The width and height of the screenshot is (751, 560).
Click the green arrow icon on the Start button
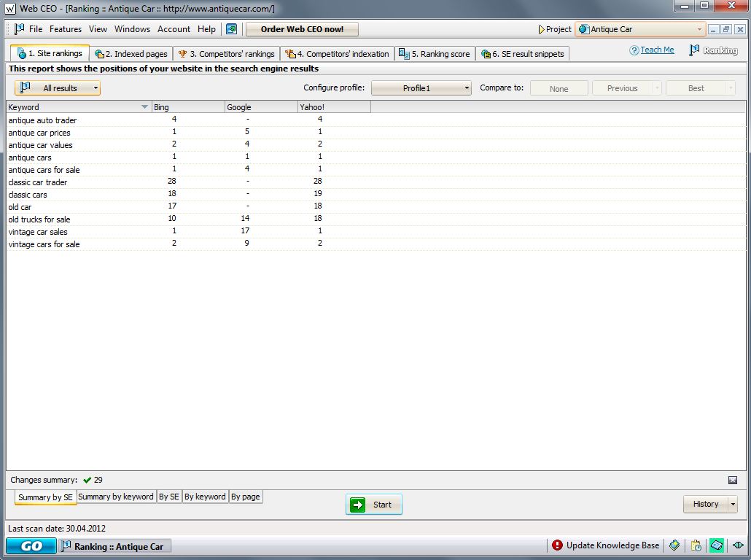coord(358,505)
